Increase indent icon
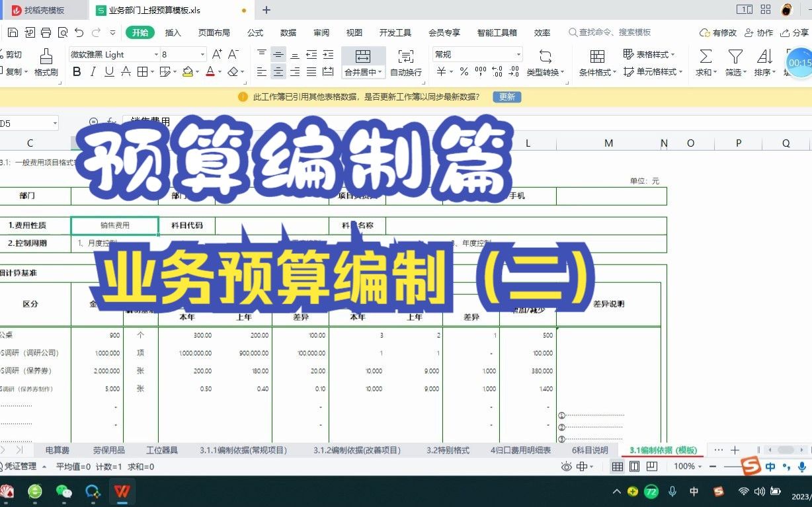The height and width of the screenshot is (507, 812). tap(328, 54)
